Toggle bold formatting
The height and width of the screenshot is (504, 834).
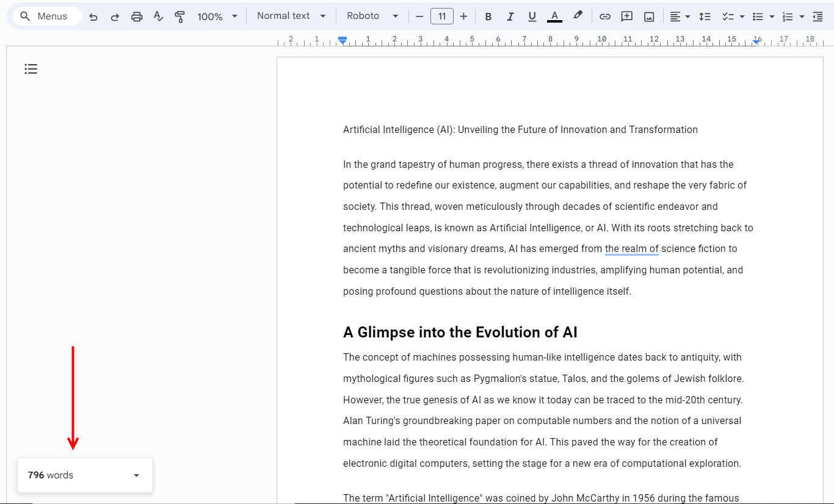[488, 16]
